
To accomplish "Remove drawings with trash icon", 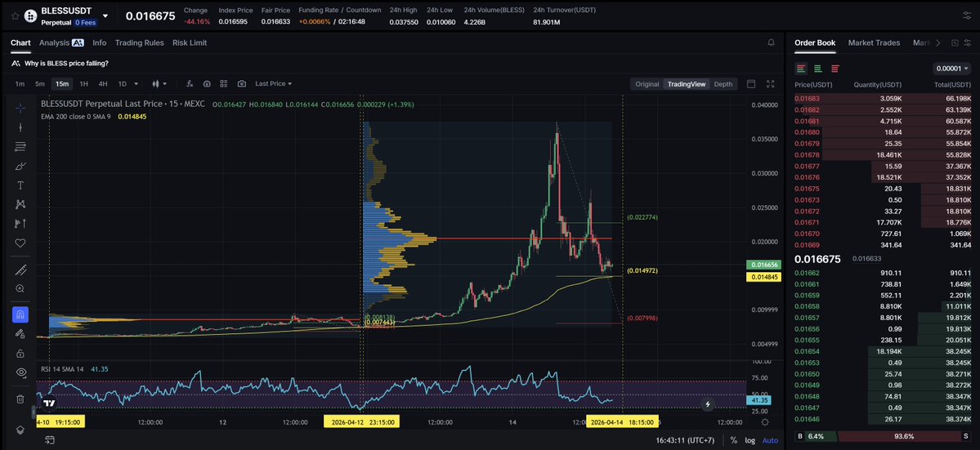I will (20, 399).
